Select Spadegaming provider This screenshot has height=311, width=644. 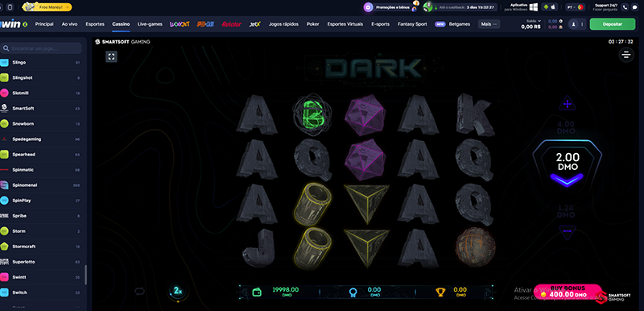click(41, 139)
